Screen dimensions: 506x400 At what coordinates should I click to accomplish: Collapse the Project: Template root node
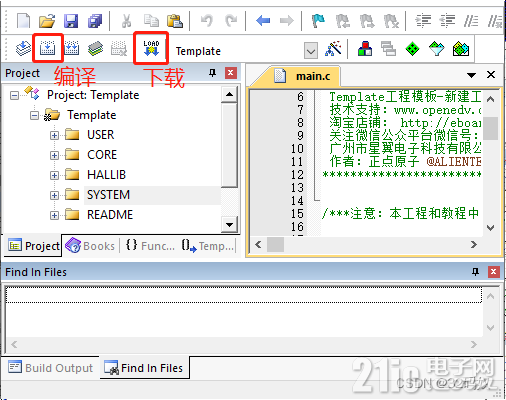click(x=14, y=96)
